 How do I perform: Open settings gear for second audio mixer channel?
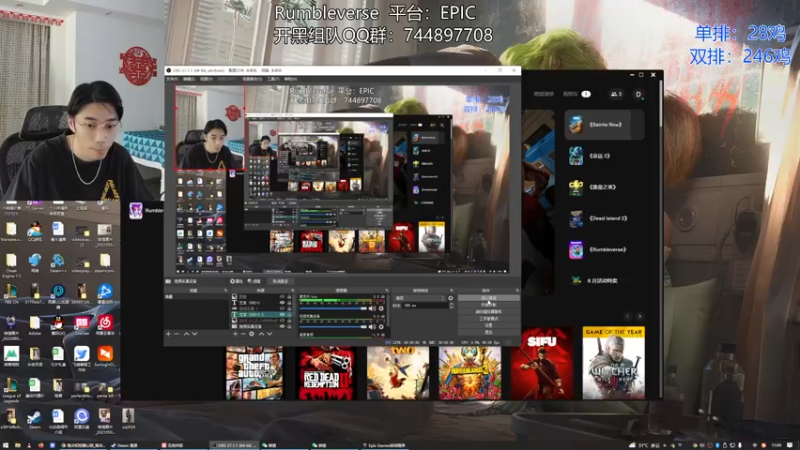(381, 327)
